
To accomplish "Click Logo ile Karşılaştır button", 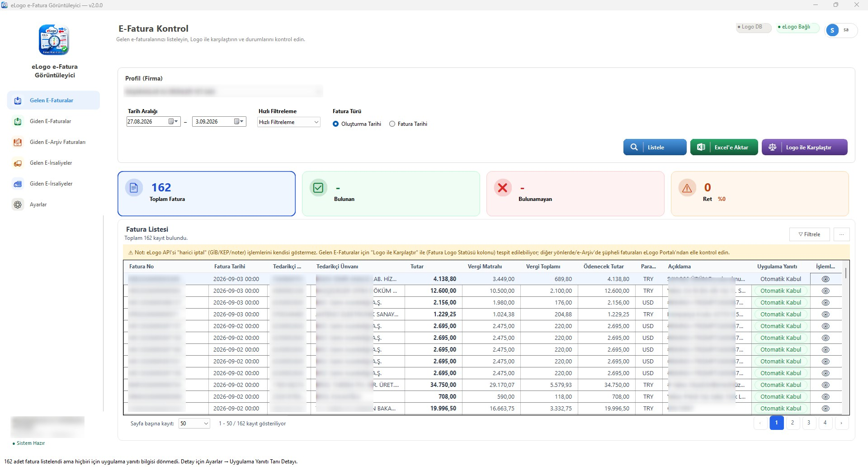I will point(804,147).
